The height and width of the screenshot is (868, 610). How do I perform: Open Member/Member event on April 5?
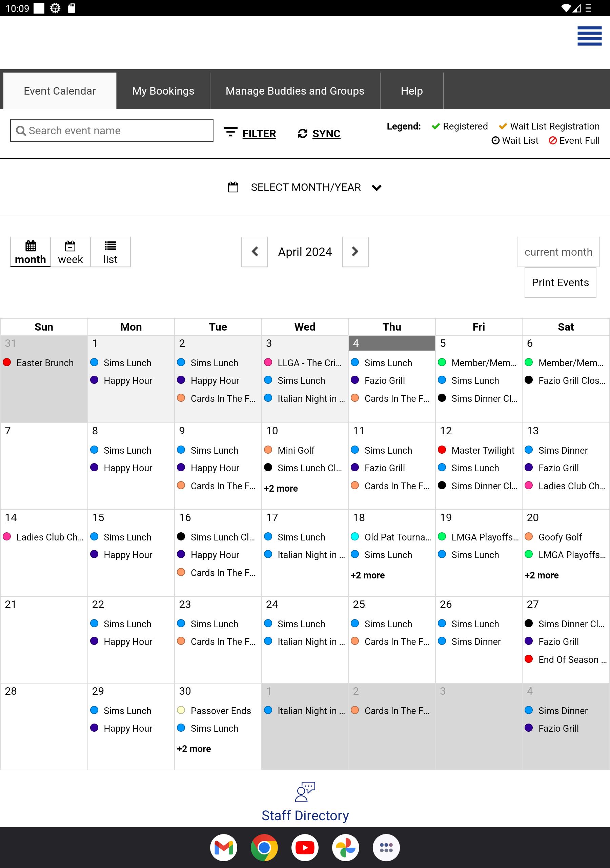(x=484, y=363)
